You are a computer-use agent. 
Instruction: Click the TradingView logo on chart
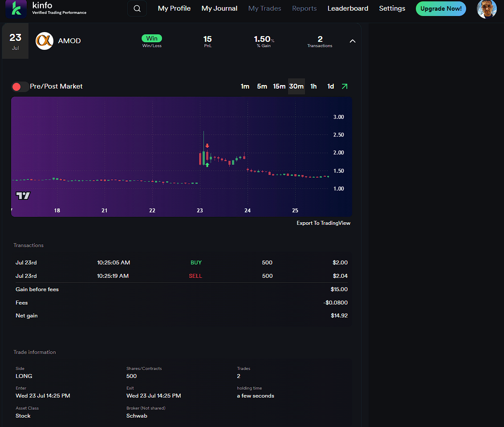tap(23, 195)
